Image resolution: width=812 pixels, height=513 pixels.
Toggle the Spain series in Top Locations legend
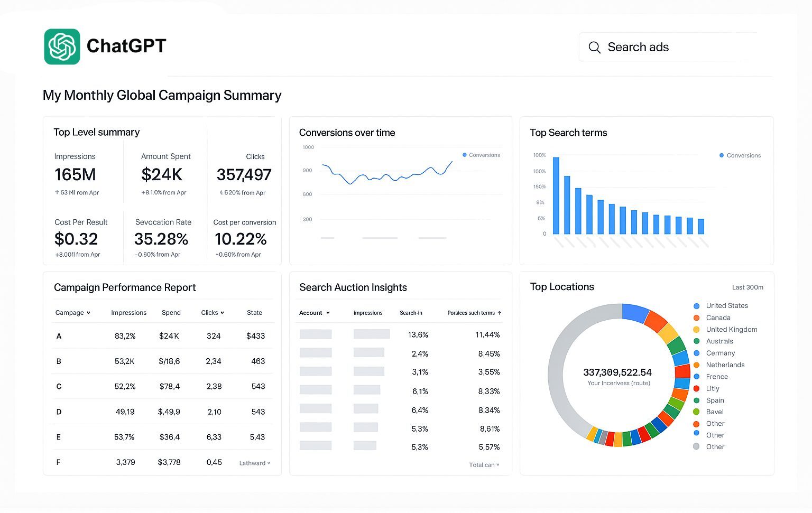point(696,400)
